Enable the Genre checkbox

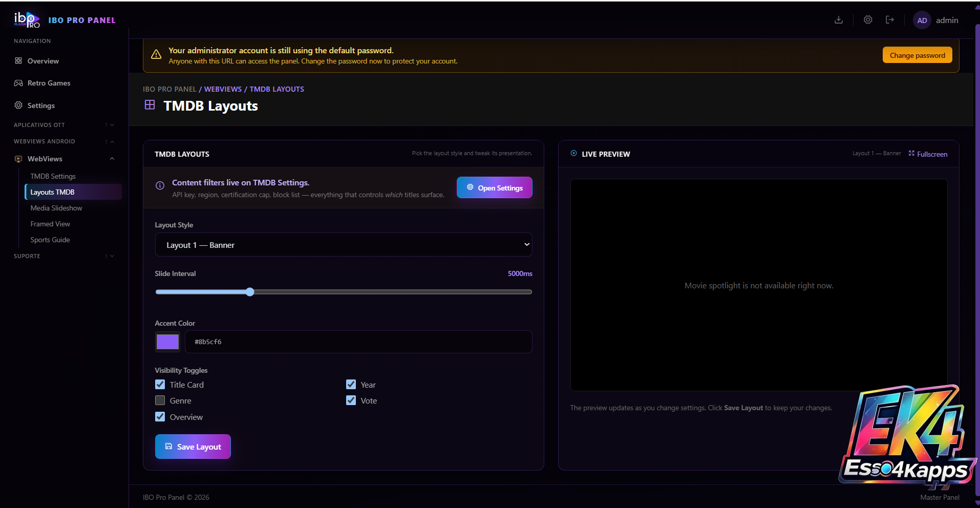pos(160,400)
